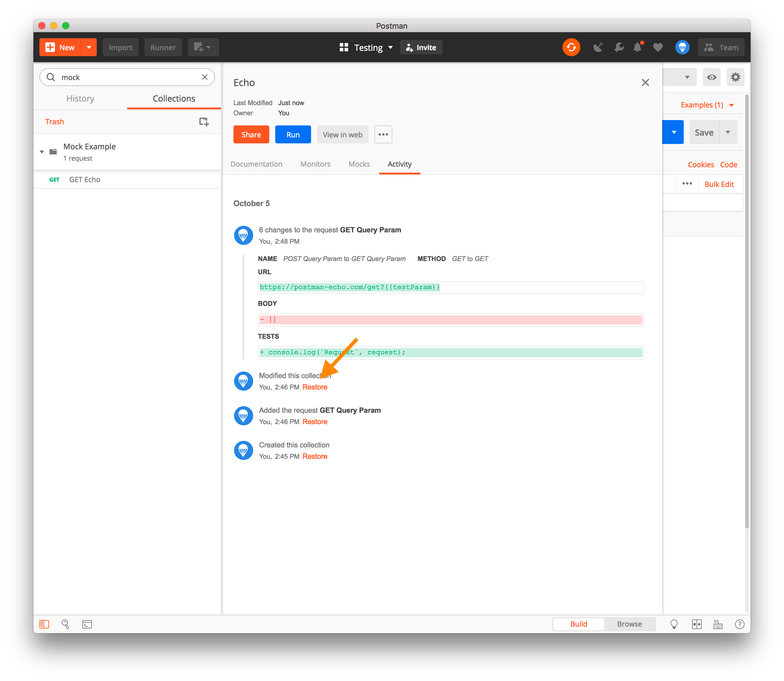The image size is (784, 681).
Task: Open the Mocks tab
Action: point(359,164)
